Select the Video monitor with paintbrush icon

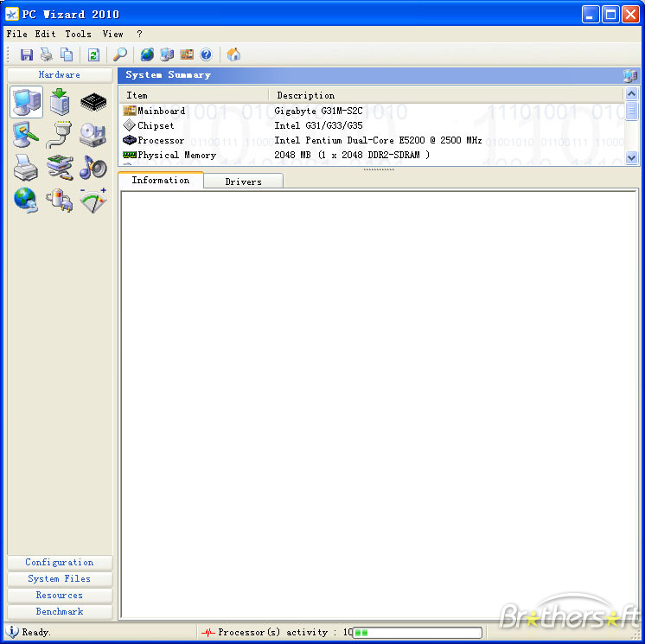(25, 135)
